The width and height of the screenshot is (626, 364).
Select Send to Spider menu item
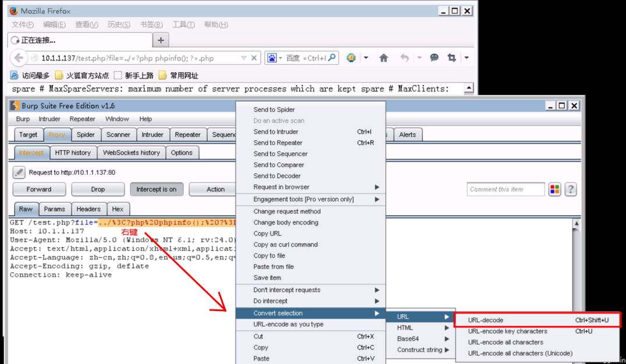click(x=311, y=109)
